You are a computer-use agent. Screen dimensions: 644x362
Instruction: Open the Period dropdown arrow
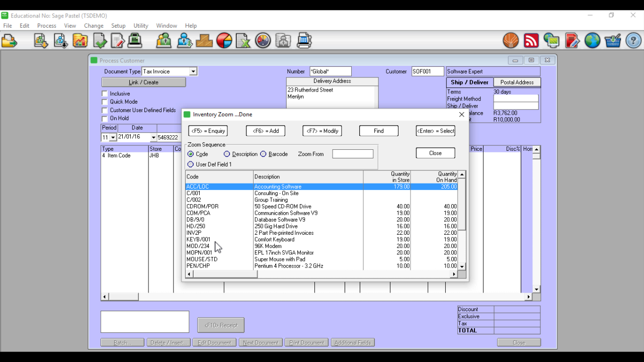pos(113,138)
